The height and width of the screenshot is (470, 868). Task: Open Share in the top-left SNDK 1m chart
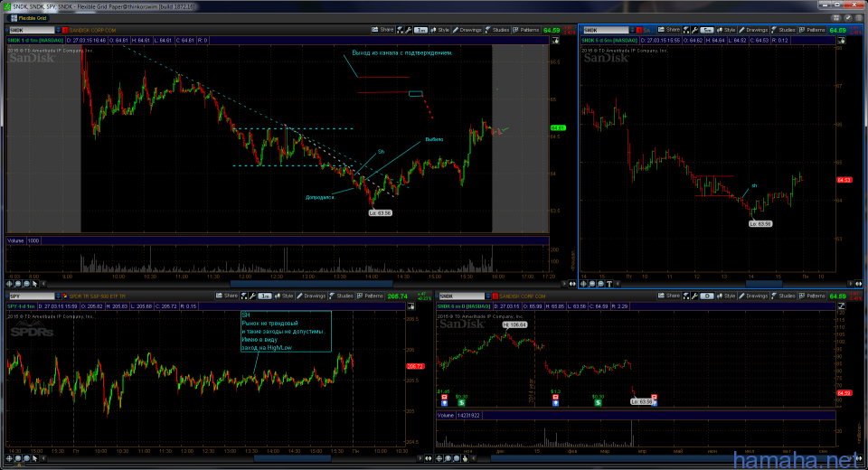pos(382,30)
